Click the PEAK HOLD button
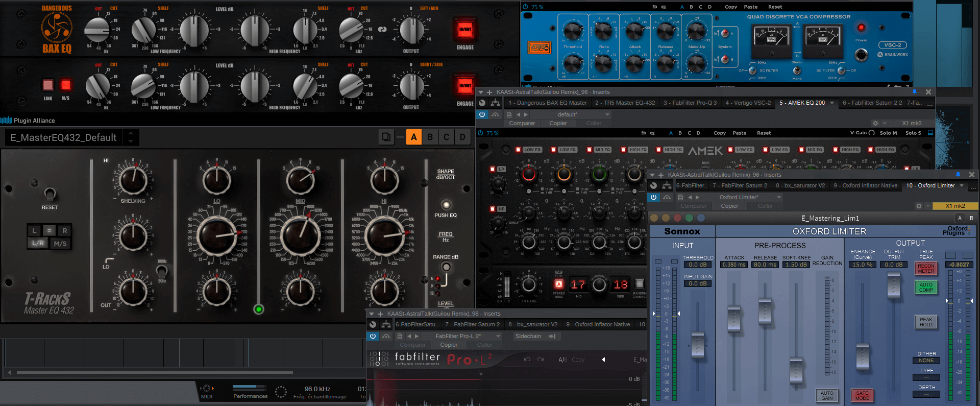980x406 pixels. click(926, 322)
